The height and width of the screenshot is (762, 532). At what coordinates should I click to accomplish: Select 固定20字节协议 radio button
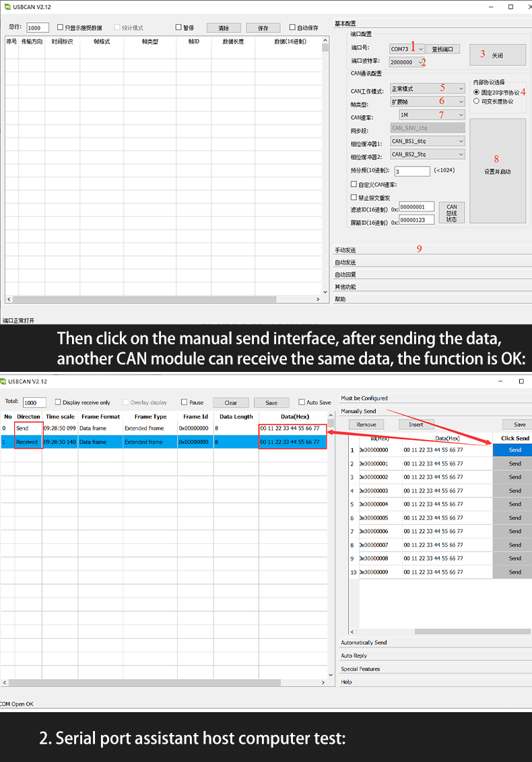476,92
